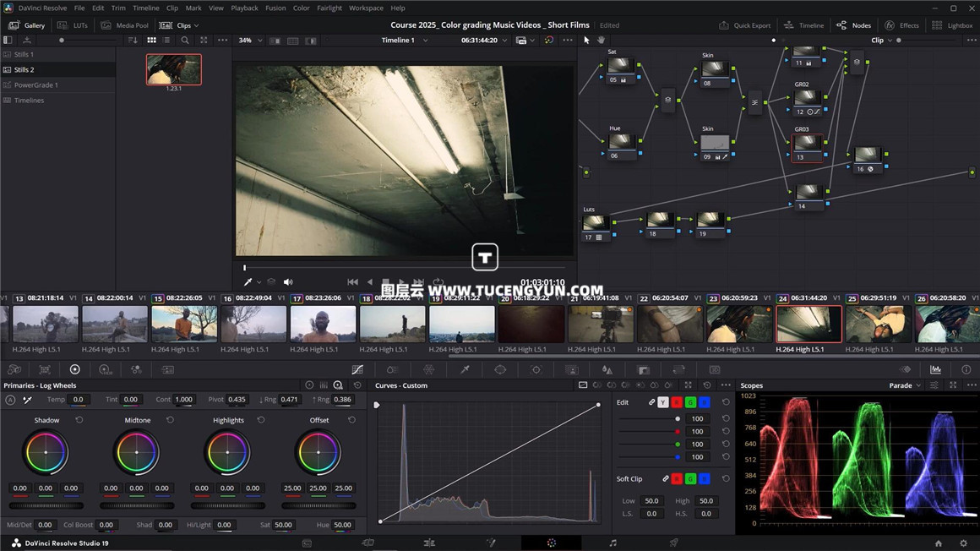The height and width of the screenshot is (551, 980).
Task: Open the Fusion menu
Action: pyautogui.click(x=275, y=8)
